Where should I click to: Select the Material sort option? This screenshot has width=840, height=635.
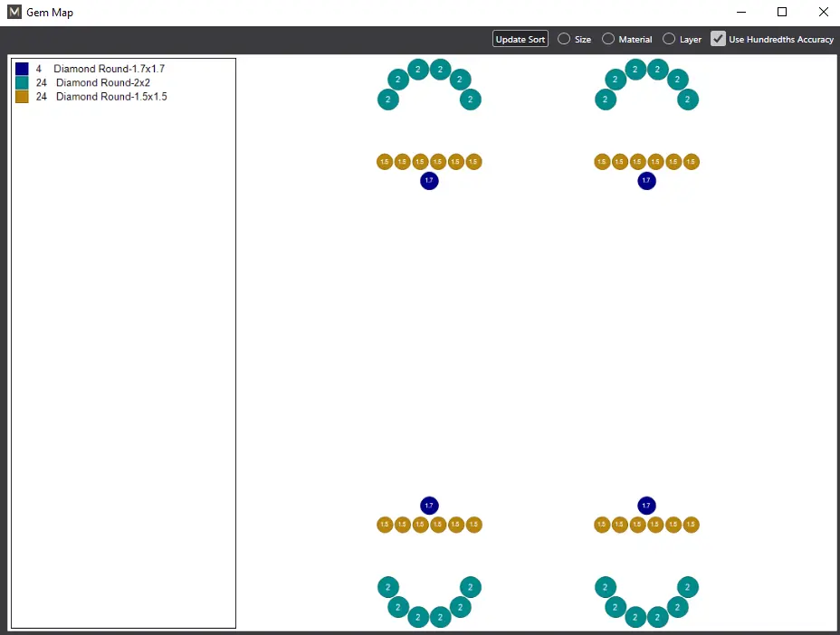point(608,39)
